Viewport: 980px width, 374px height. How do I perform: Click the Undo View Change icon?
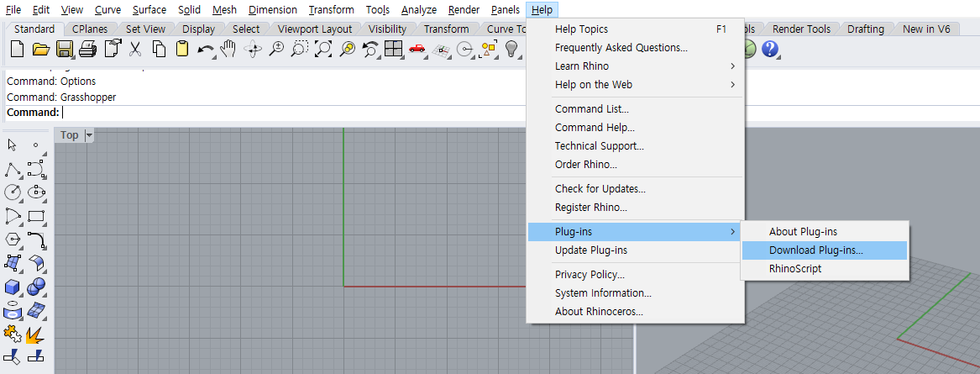370,49
